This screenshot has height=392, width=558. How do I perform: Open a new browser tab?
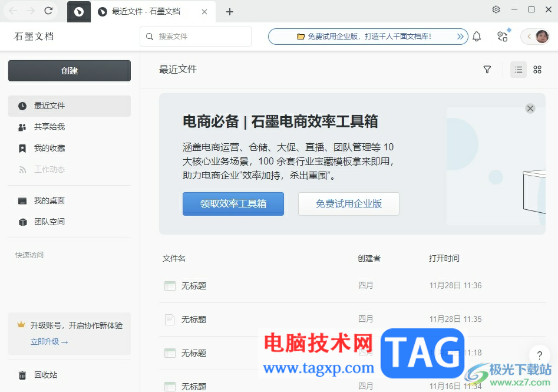tap(230, 12)
